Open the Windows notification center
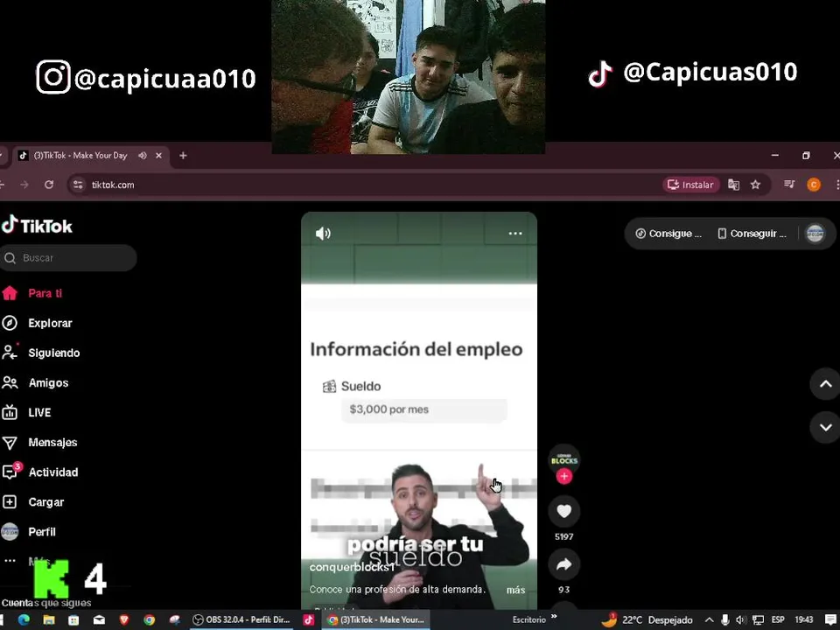This screenshot has height=630, width=840. coord(830,619)
